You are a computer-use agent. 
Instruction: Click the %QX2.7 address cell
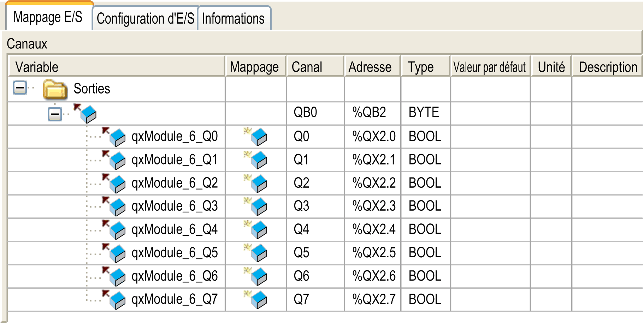pos(373,299)
